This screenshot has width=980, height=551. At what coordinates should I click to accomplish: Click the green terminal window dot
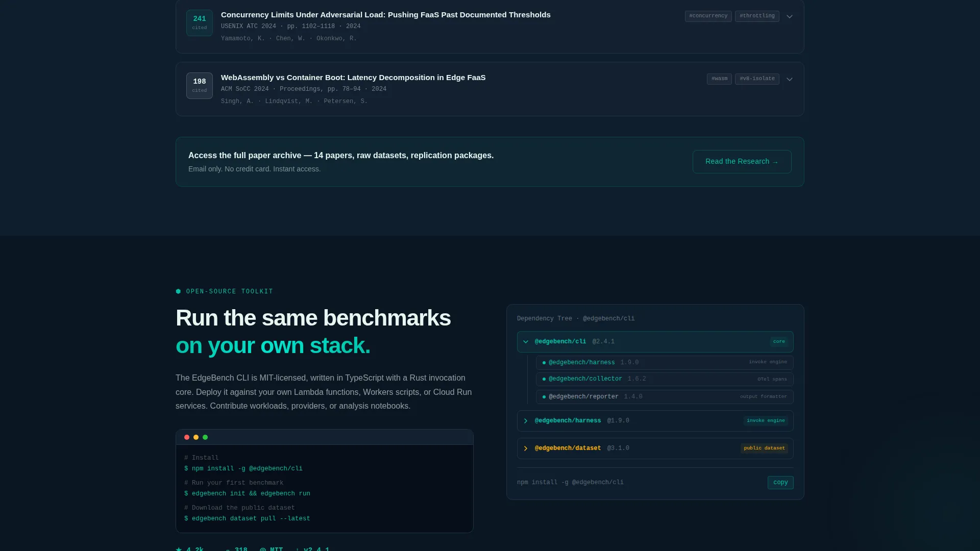point(205,437)
